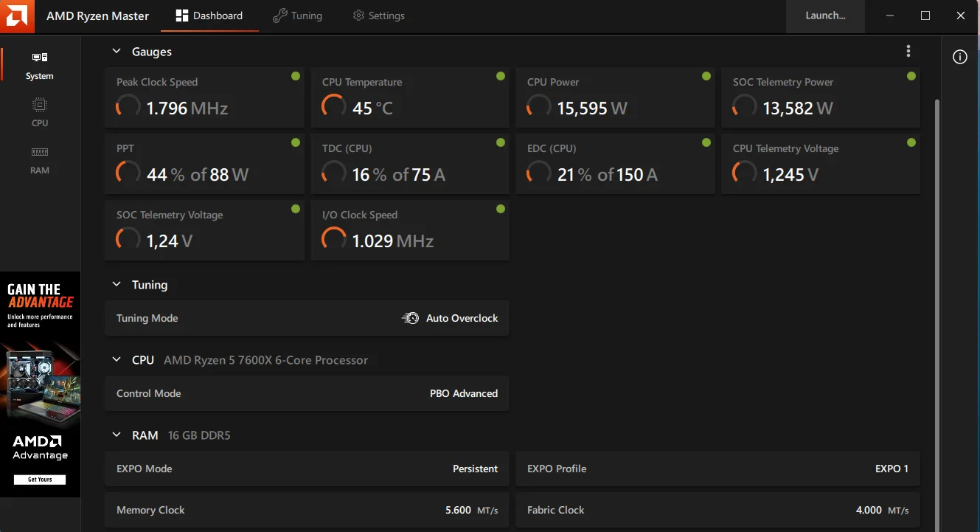Click the 1,24 V SOC voltage reading
The height and width of the screenshot is (532, 980).
170,241
